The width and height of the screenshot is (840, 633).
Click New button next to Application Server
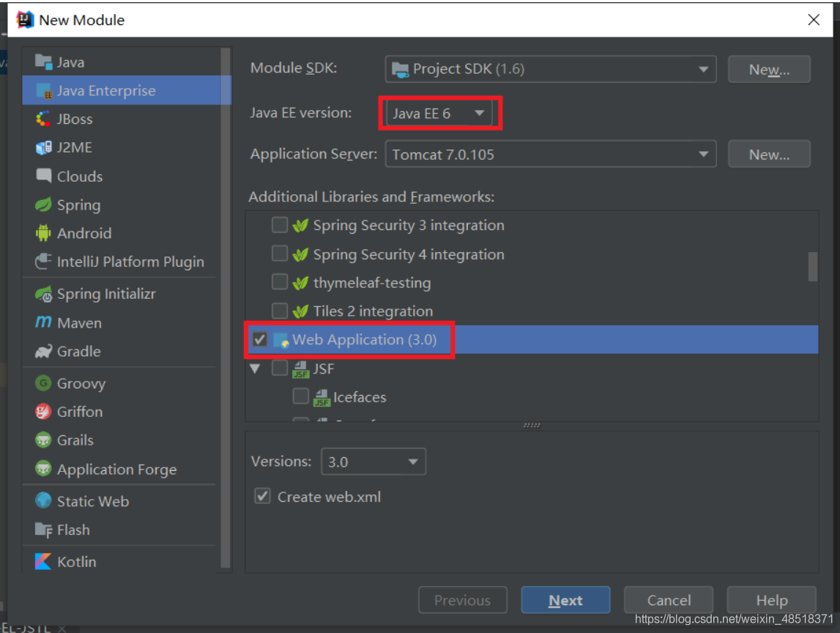769,155
